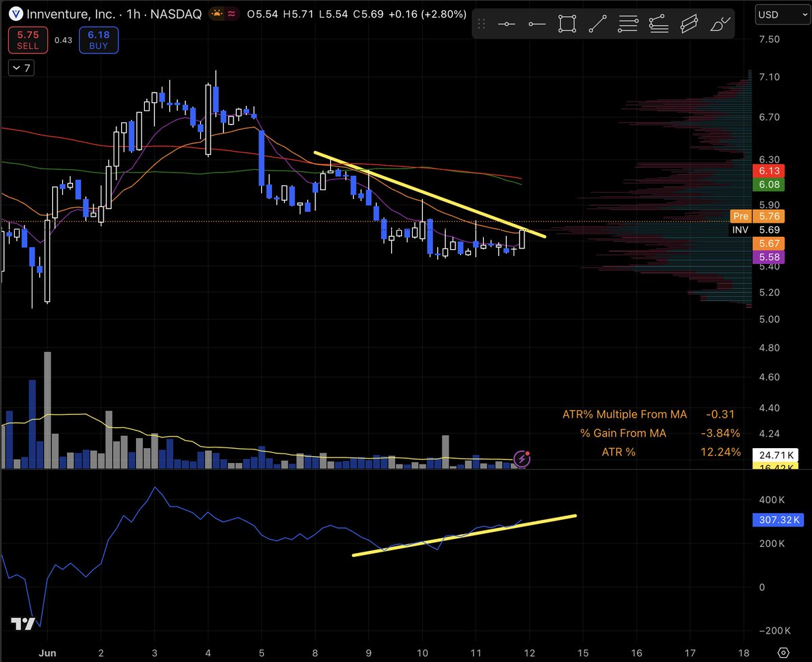The image size is (812, 662).
Task: Click the TradingView logo in corner
Action: click(x=23, y=624)
